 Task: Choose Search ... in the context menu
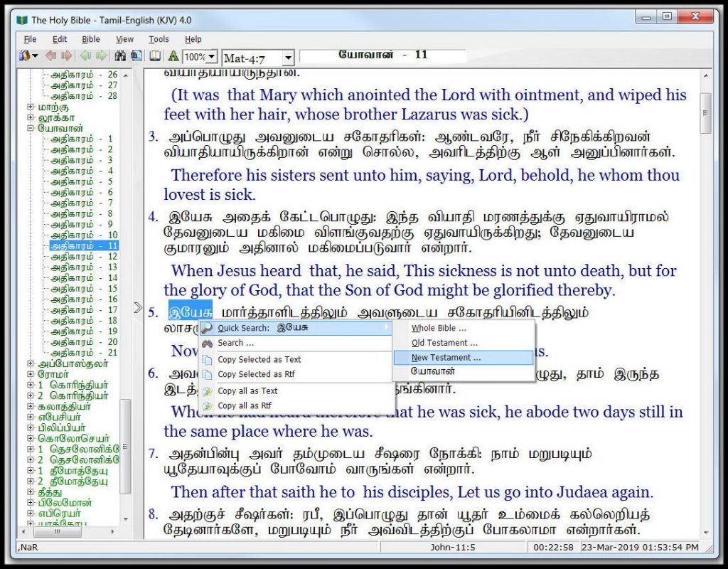point(296,343)
